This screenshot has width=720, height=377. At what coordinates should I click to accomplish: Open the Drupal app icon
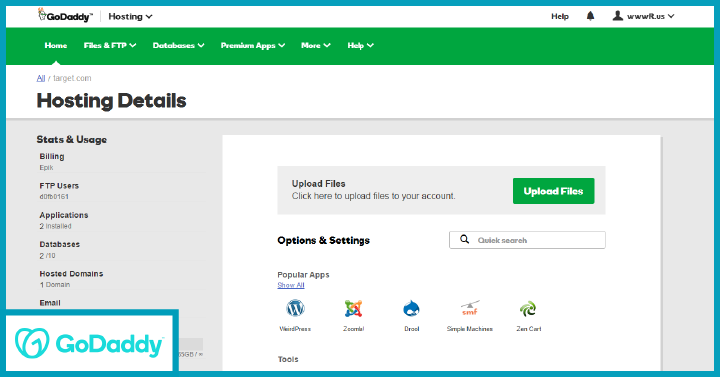(411, 309)
